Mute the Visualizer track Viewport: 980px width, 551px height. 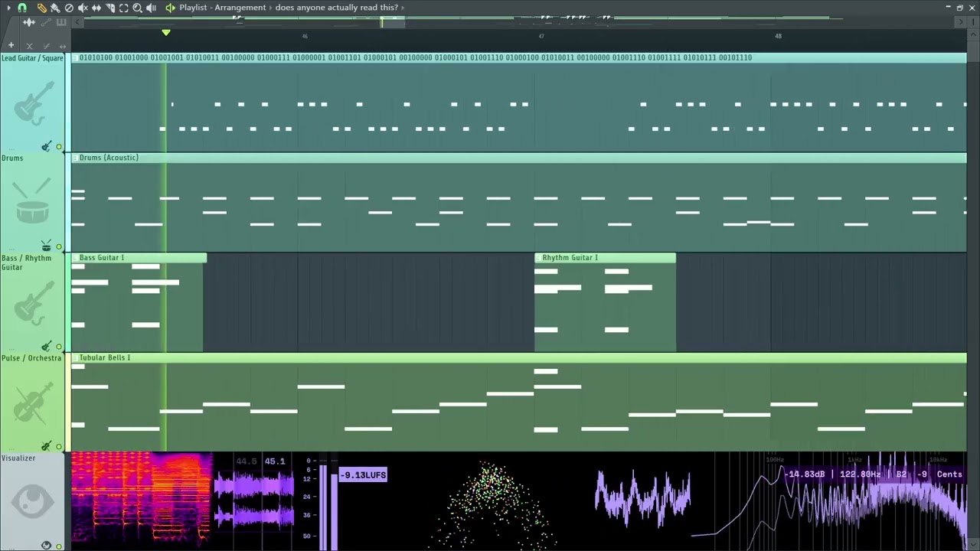59,546
